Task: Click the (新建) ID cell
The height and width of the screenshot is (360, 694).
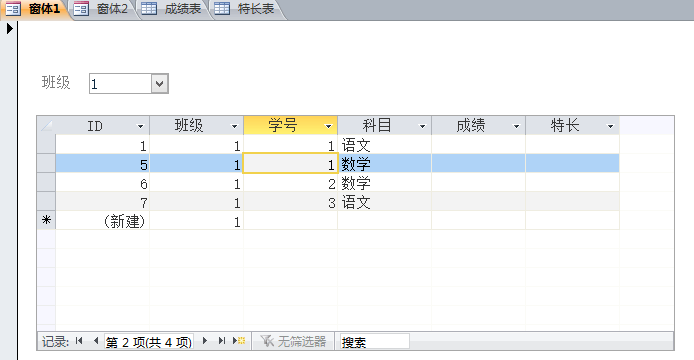Action: pos(103,221)
